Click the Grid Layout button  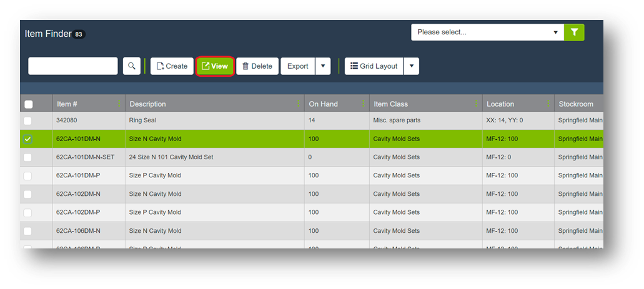pos(374,66)
